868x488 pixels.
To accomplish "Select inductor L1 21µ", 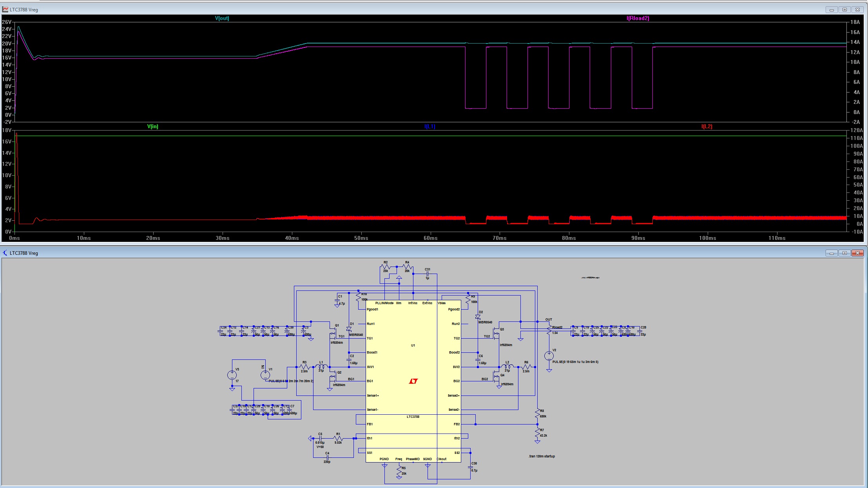I will (x=321, y=366).
